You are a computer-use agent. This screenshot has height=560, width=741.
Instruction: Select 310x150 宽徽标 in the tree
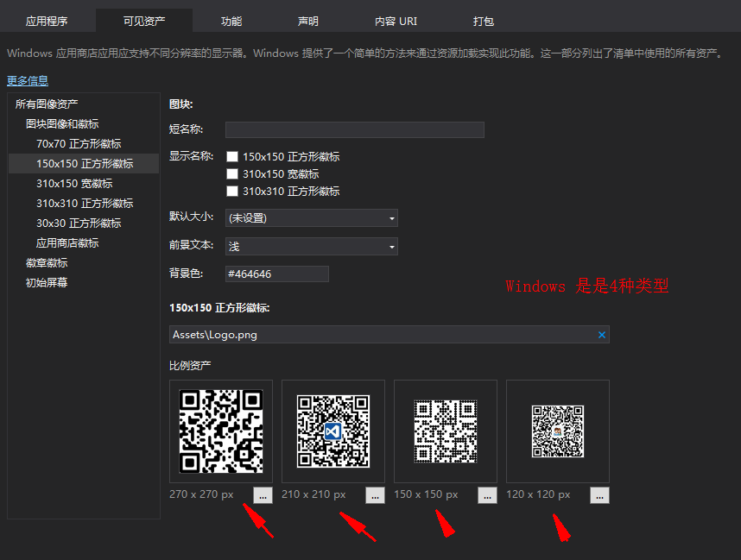pyautogui.click(x=74, y=183)
